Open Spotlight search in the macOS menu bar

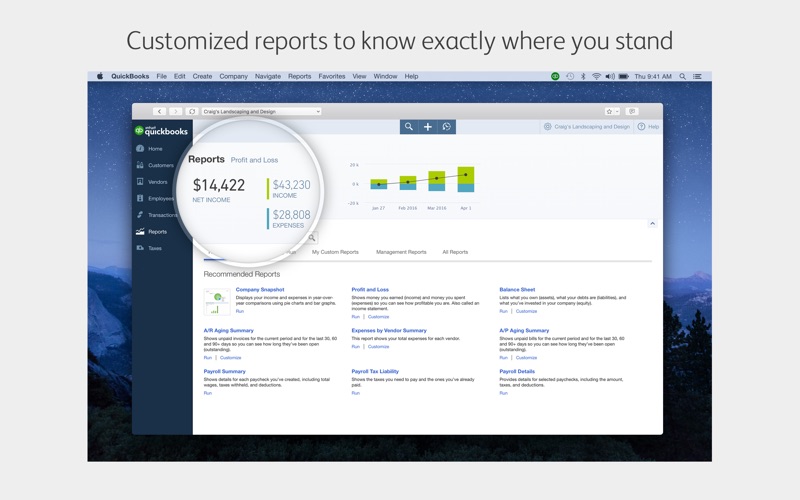[x=683, y=76]
